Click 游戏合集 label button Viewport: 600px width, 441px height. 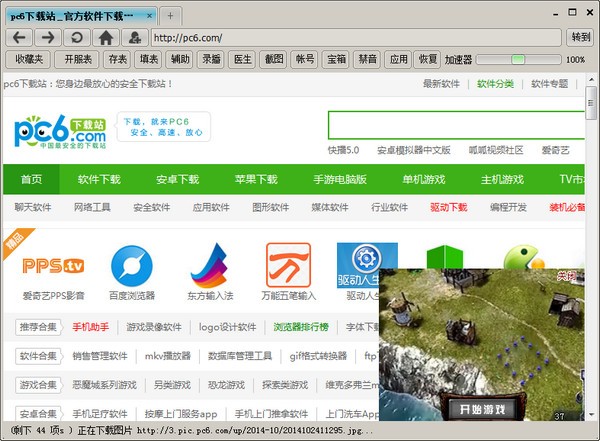38,385
